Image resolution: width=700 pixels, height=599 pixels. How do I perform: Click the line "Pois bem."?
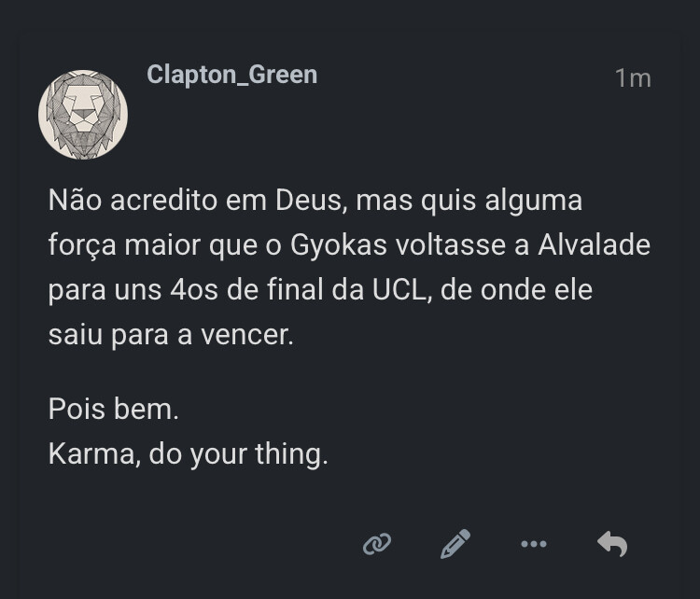click(113, 410)
